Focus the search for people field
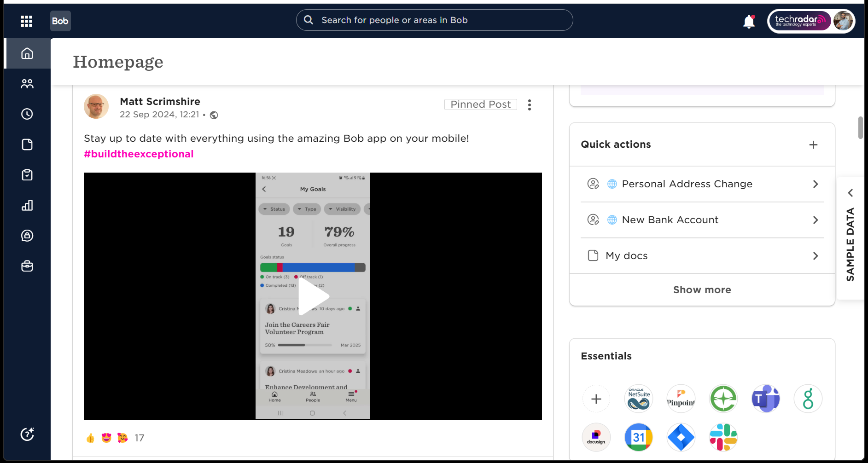 click(x=435, y=20)
